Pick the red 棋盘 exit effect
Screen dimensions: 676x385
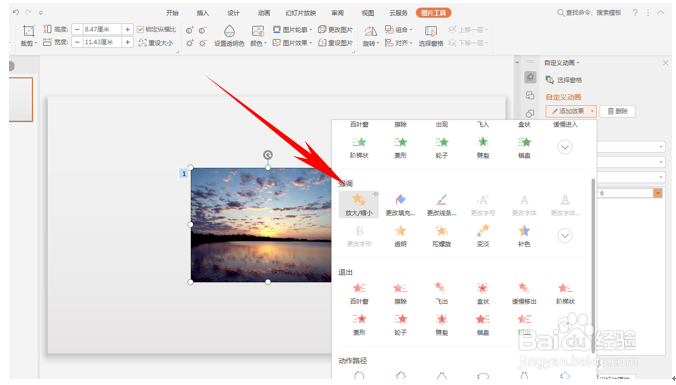[x=483, y=324]
